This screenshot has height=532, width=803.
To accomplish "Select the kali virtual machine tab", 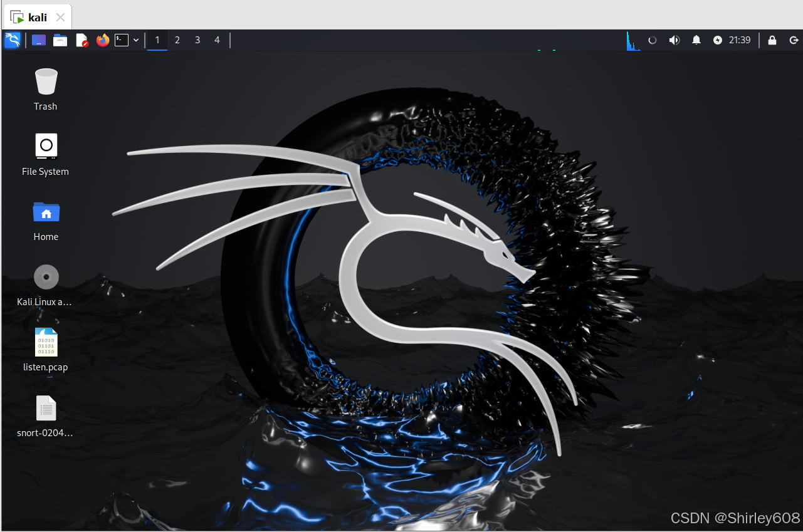I will coord(38,17).
